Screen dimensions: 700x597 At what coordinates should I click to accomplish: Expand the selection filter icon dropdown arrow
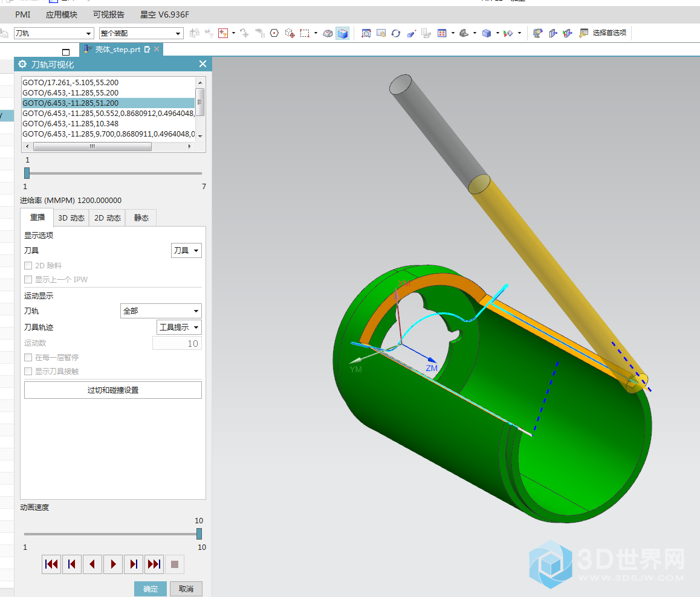(x=233, y=33)
